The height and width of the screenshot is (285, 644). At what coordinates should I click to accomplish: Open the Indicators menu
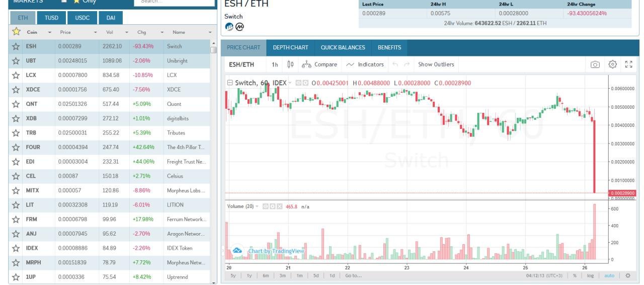pyautogui.click(x=365, y=64)
